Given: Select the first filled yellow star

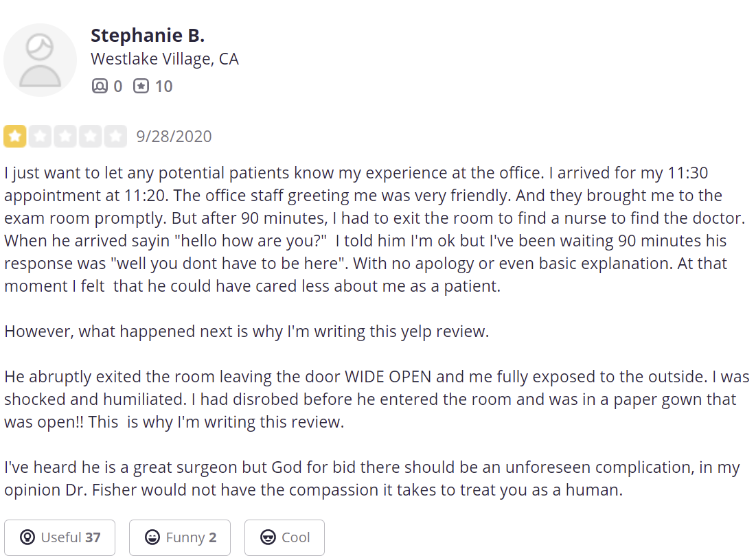Looking at the screenshot, I should [15, 137].
